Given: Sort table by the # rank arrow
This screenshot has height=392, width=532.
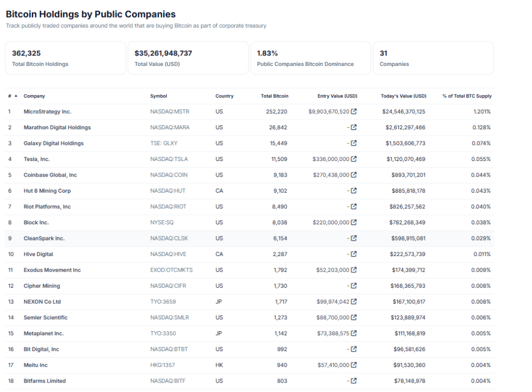Looking at the screenshot, I should 16,96.
